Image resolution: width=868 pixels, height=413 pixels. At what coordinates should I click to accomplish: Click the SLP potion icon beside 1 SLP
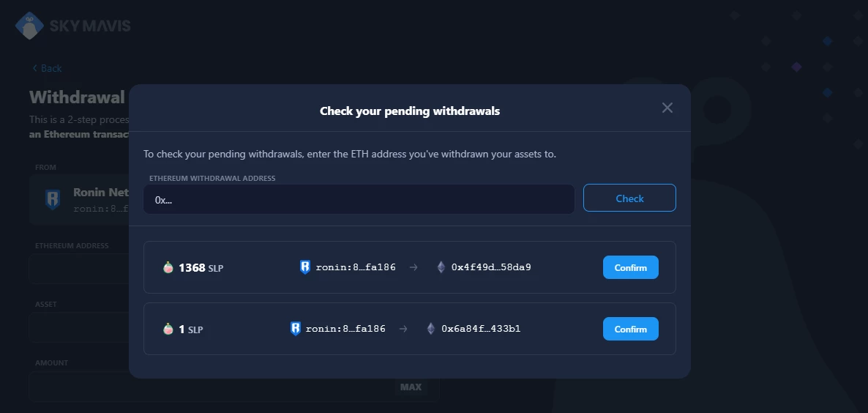168,329
